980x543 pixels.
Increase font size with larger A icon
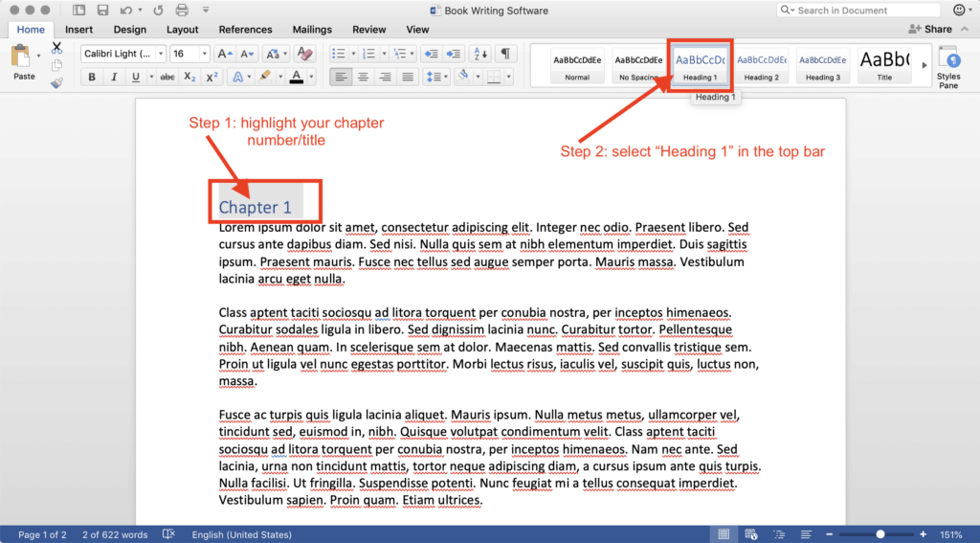tap(224, 54)
